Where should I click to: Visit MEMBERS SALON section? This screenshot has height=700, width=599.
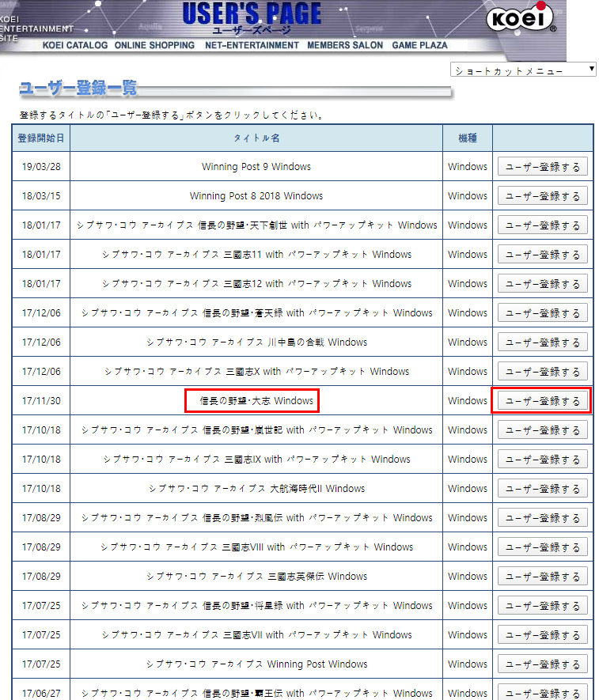coord(345,45)
